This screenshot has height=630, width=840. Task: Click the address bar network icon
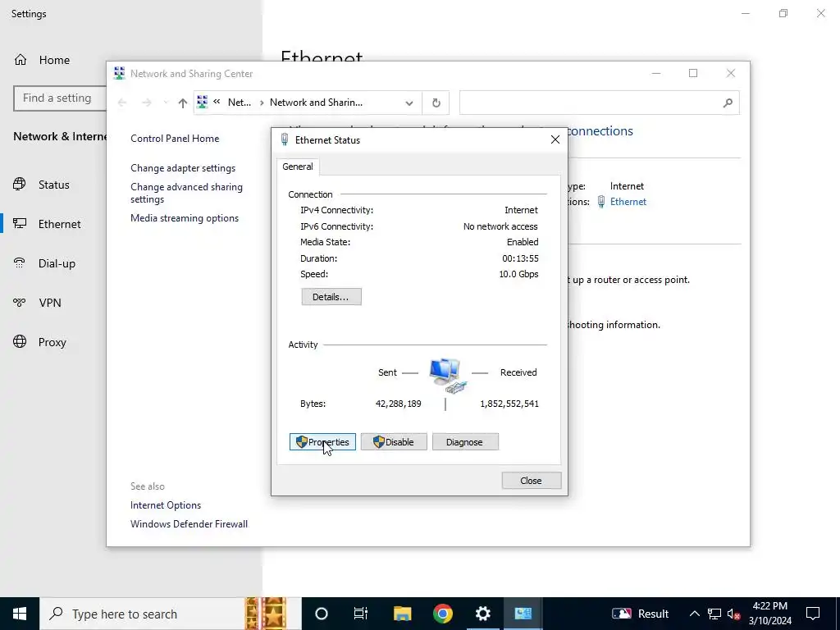coord(202,102)
